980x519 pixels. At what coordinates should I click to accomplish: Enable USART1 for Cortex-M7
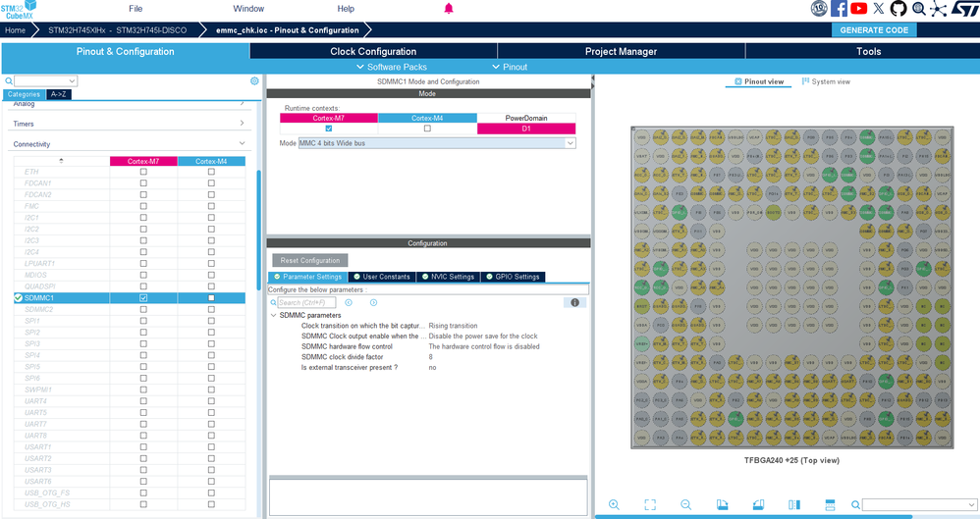[143, 446]
